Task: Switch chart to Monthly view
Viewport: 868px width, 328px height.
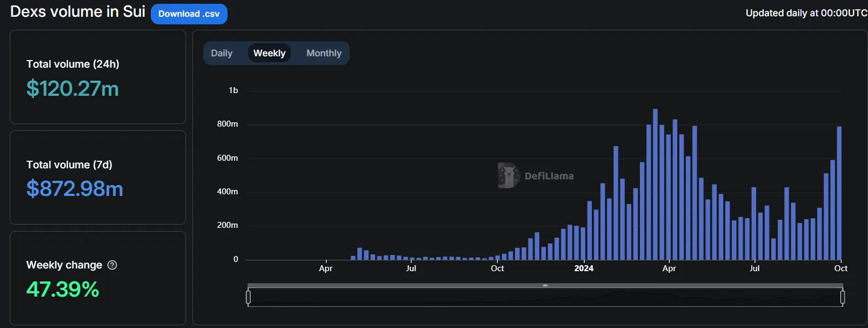Action: pyautogui.click(x=324, y=53)
